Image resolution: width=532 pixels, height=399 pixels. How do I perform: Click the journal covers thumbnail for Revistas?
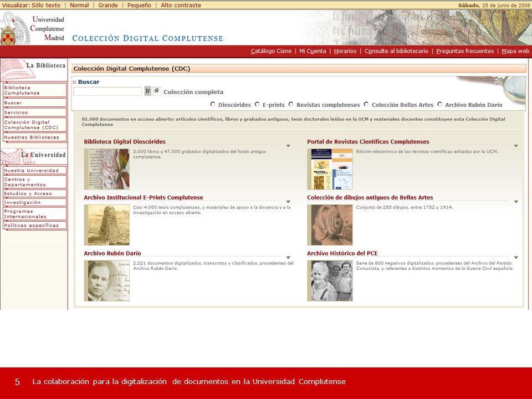(x=330, y=169)
